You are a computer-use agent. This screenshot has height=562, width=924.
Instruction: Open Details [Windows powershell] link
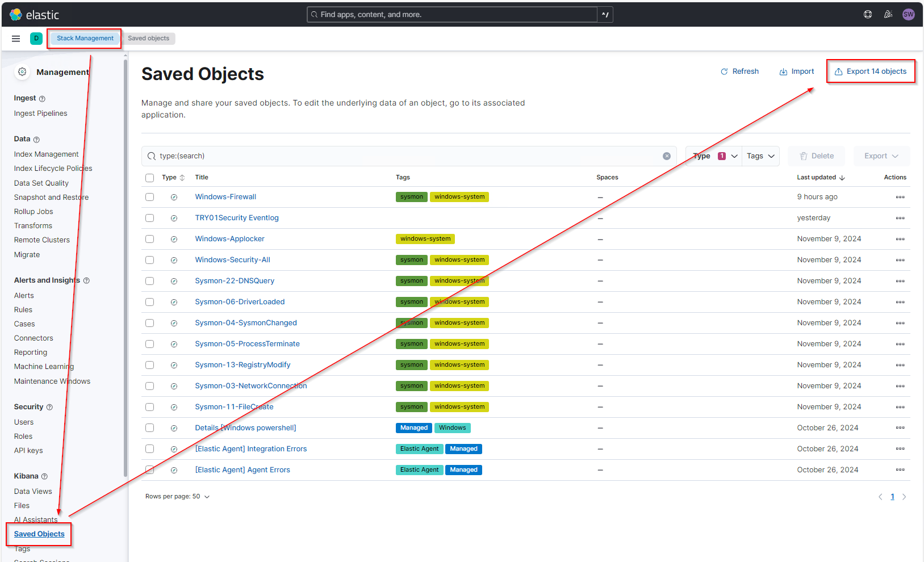245,428
